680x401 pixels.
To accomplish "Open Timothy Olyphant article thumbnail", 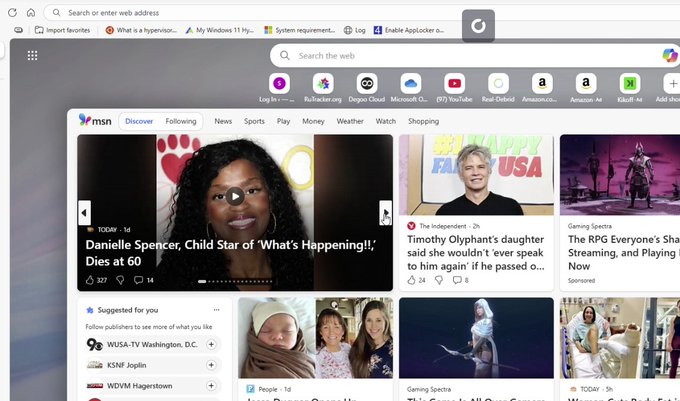I will point(476,175).
